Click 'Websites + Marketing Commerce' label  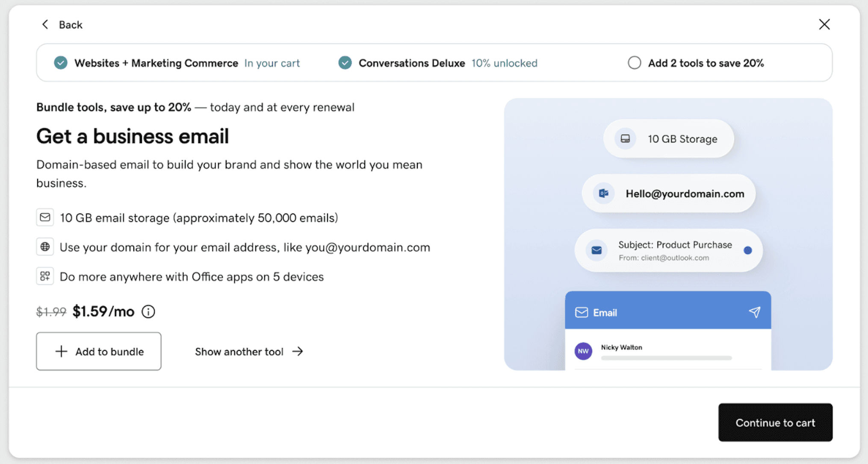(156, 63)
